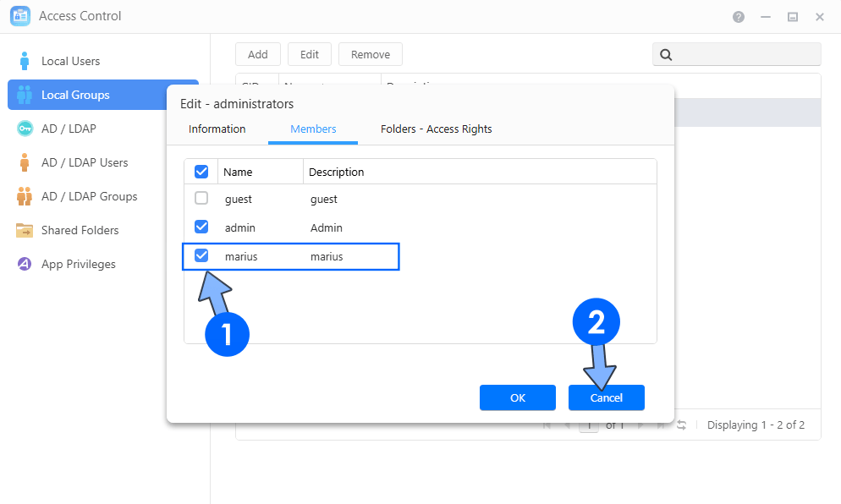
Task: Click the Local Users sidebar icon
Action: tap(25, 61)
